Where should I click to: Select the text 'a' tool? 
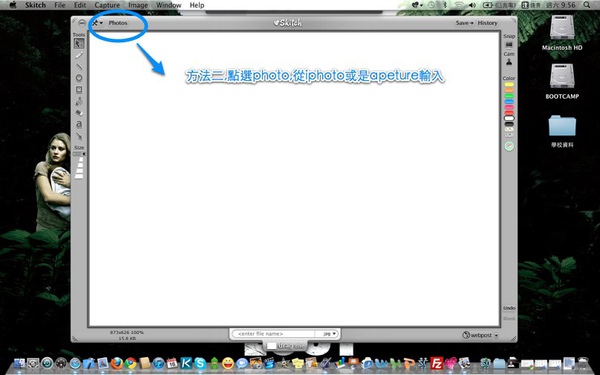click(79, 124)
